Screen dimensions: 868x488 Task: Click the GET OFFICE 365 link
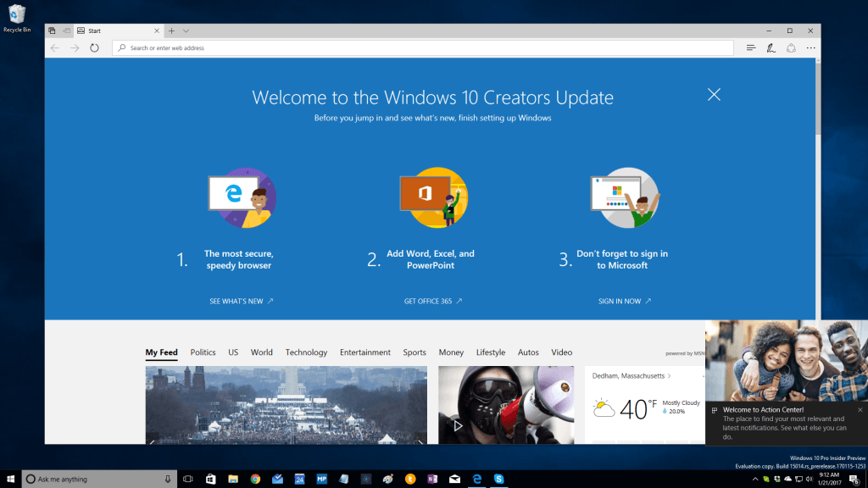click(432, 301)
